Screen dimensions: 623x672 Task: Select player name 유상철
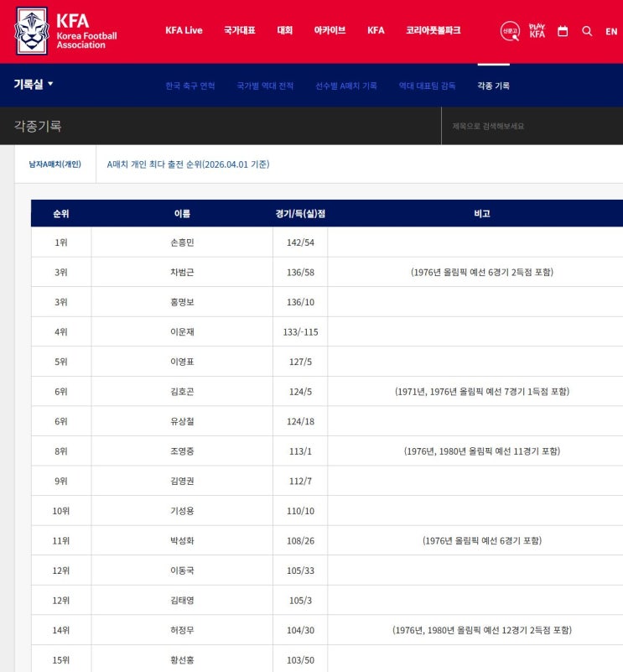[182, 421]
